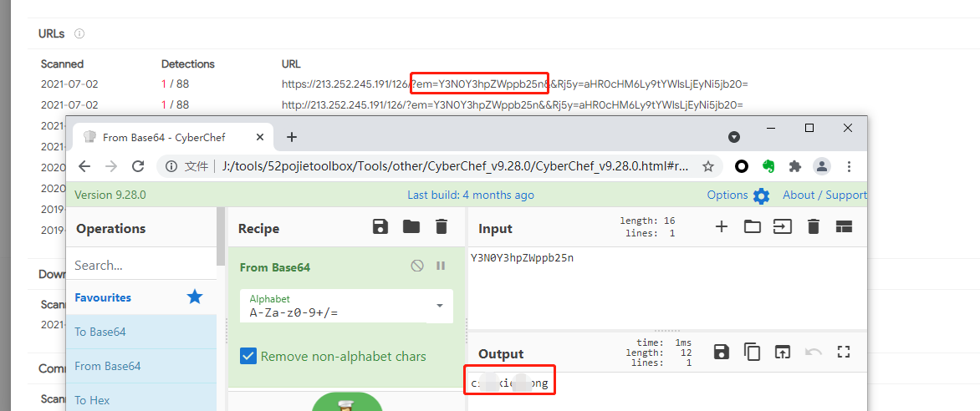
Task: Maximise the output pane
Action: (844, 352)
